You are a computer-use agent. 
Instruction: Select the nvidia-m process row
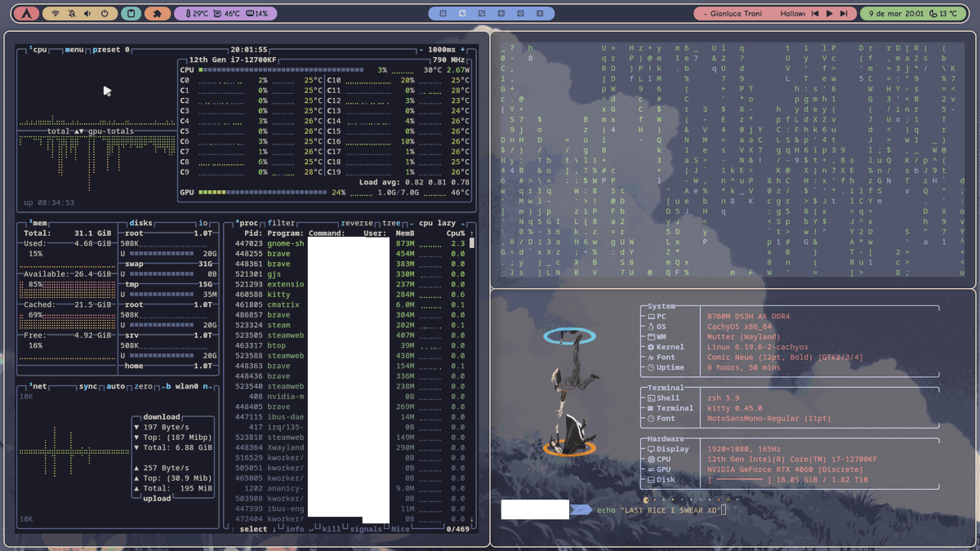[x=350, y=397]
